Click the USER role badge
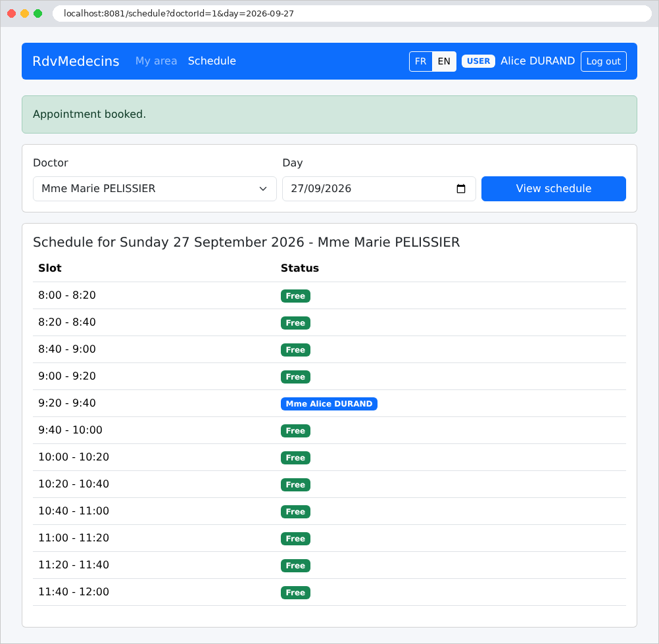 pyautogui.click(x=478, y=61)
